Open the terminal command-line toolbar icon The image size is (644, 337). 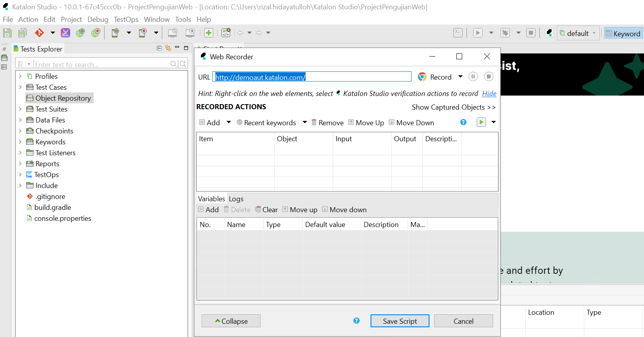[x=458, y=33]
